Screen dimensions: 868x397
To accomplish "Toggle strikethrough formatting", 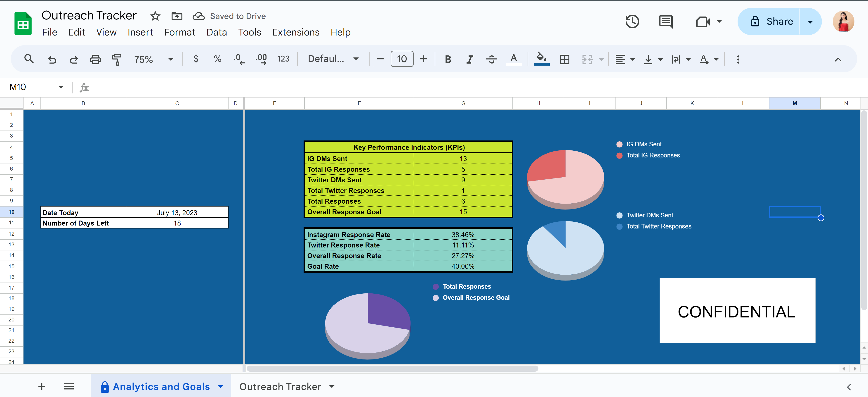I will [x=491, y=59].
